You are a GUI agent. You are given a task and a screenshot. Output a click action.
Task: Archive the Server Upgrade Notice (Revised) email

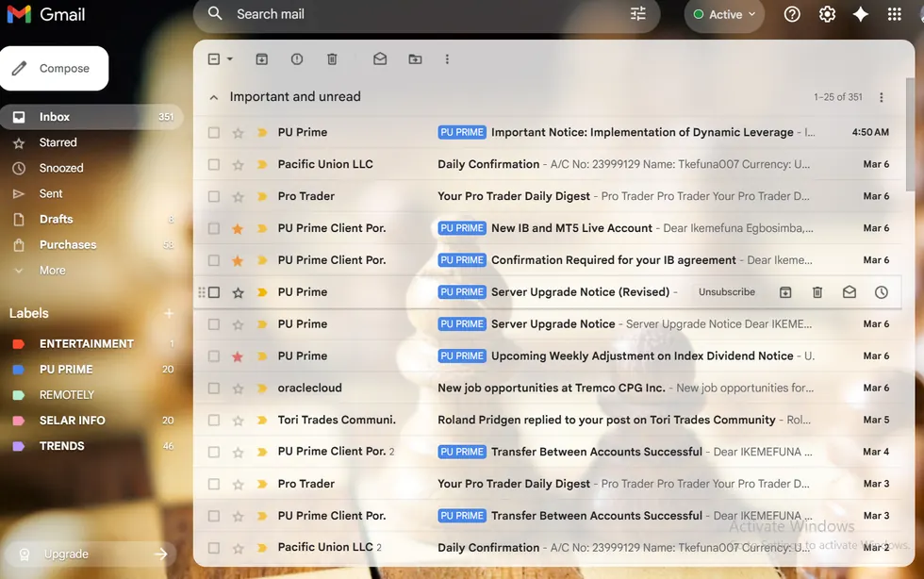(x=785, y=292)
